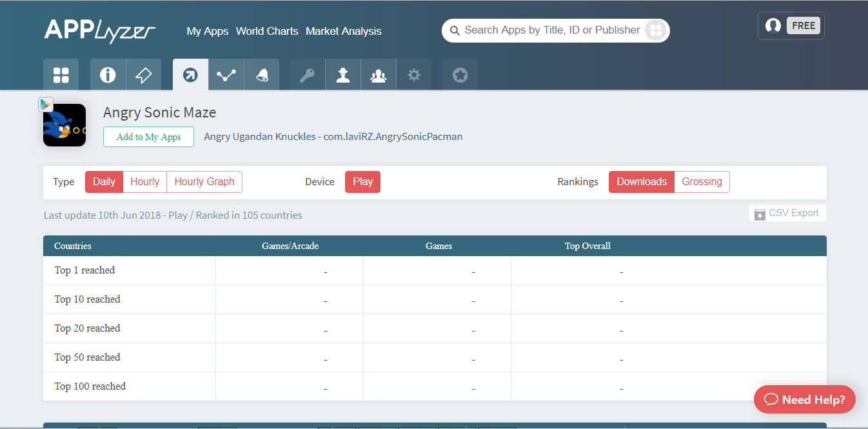Open the My Apps menu

(x=207, y=31)
